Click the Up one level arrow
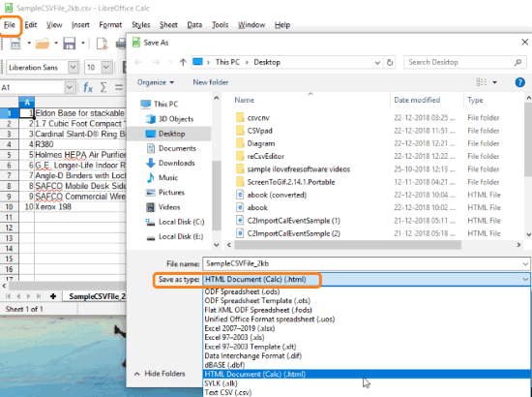Screen dimensions: 532x397 [183, 62]
